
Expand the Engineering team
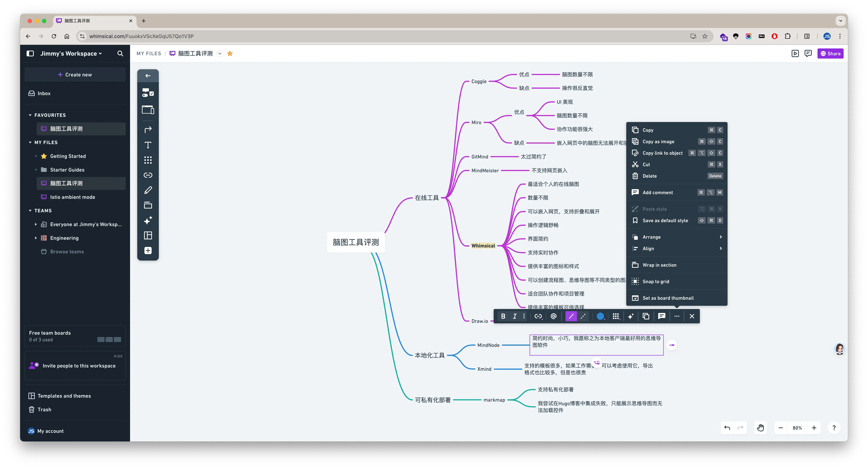tap(36, 238)
